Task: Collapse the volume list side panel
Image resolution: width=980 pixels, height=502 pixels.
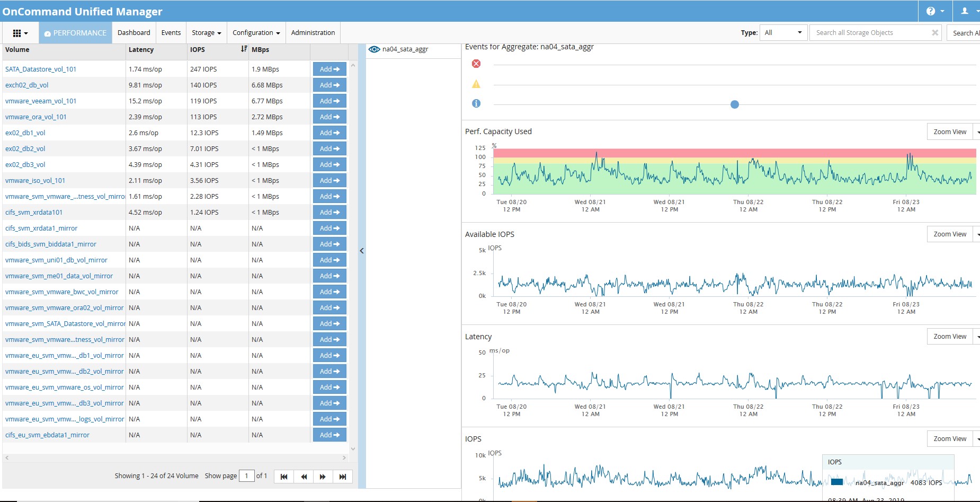Action: [x=362, y=251]
